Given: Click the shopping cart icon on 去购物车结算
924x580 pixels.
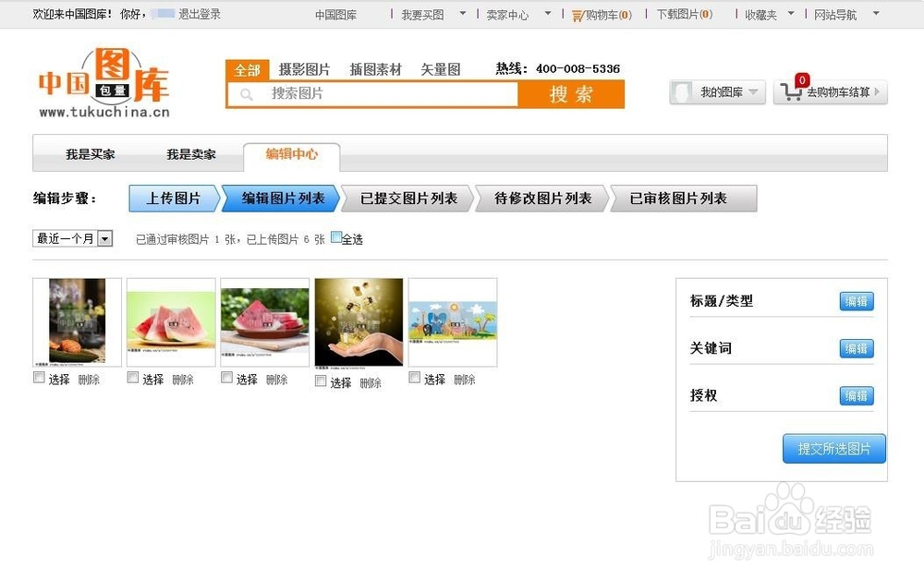Looking at the screenshot, I should pos(790,91).
